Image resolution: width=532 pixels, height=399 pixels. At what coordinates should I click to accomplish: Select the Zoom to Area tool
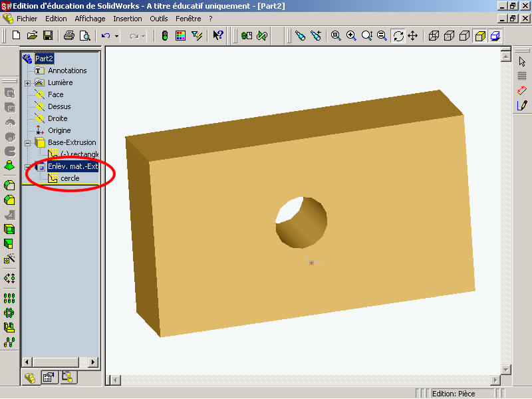351,35
